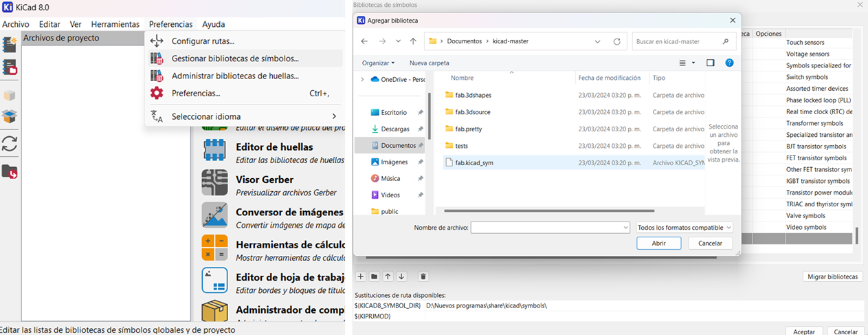The image size is (868, 335).
Task: Click Cancelar in the Agregar biblioteca dialog
Action: (710, 243)
